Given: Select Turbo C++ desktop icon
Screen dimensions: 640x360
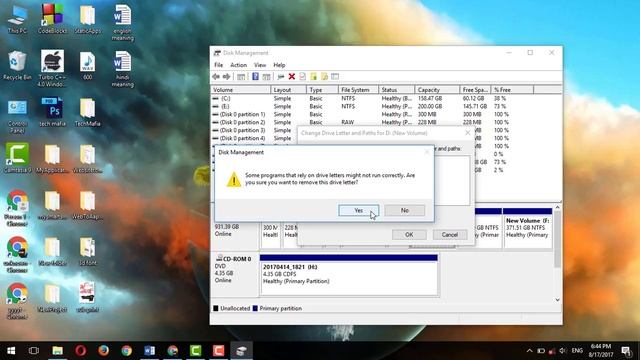Looking at the screenshot, I should point(52,69).
